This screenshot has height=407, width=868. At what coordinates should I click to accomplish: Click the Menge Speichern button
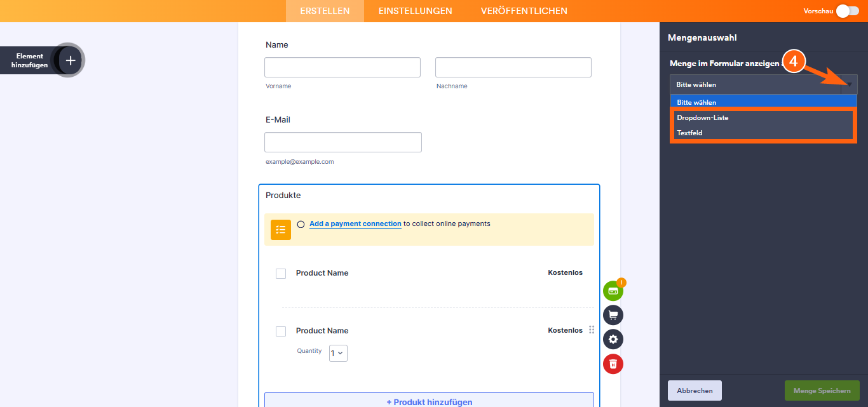pyautogui.click(x=822, y=390)
